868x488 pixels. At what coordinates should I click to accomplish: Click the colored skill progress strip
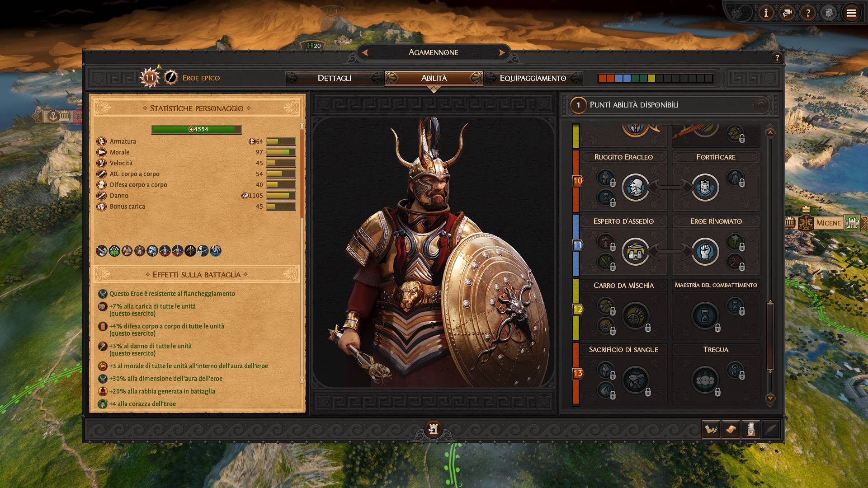coord(655,78)
